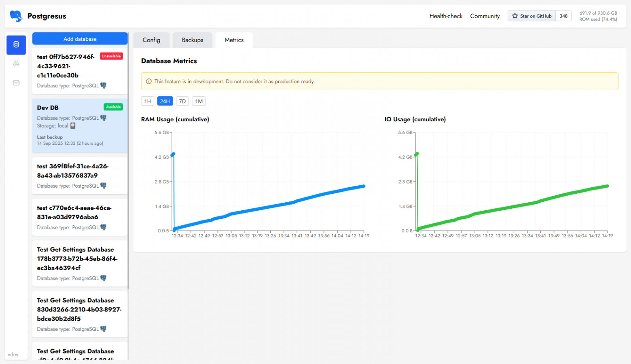Switch to the Config tab
The height and width of the screenshot is (364, 631).
pyautogui.click(x=151, y=40)
